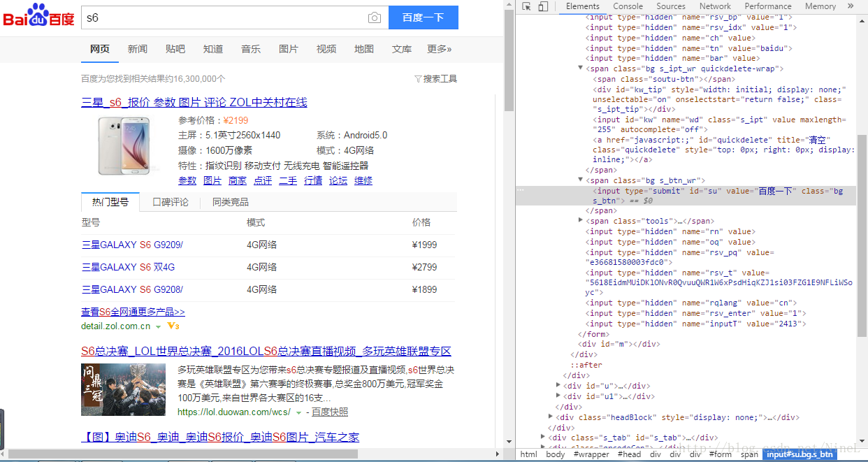The width and height of the screenshot is (868, 462).
Task: Click the 搜索工具 filter icon
Action: [x=418, y=79]
